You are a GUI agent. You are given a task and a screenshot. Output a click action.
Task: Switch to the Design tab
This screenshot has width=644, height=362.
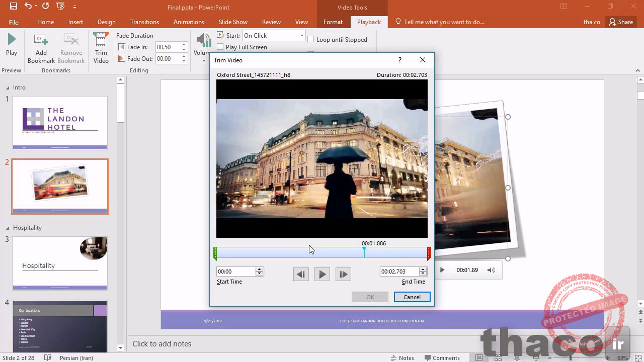click(x=106, y=22)
